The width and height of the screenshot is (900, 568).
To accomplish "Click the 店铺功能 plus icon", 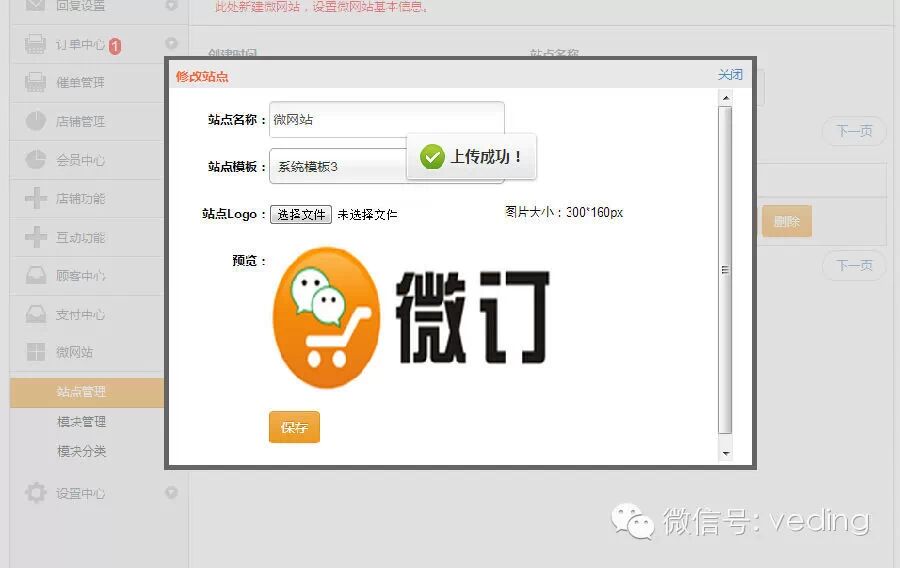I will [36, 199].
